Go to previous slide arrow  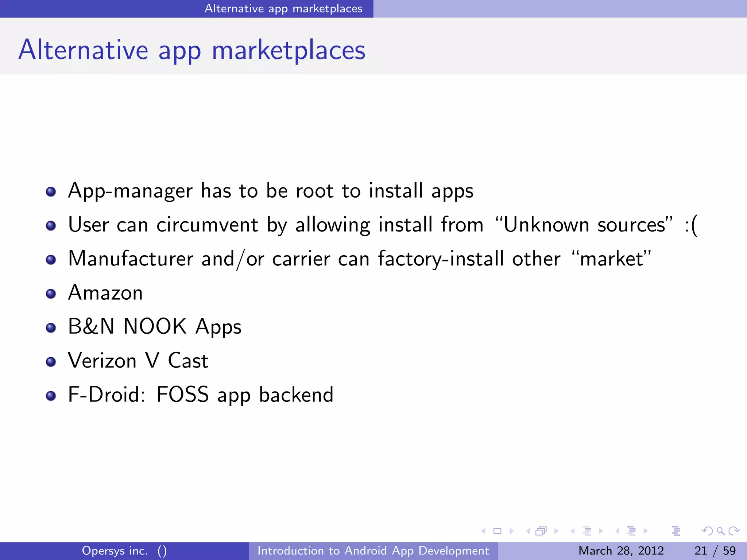click(483, 531)
